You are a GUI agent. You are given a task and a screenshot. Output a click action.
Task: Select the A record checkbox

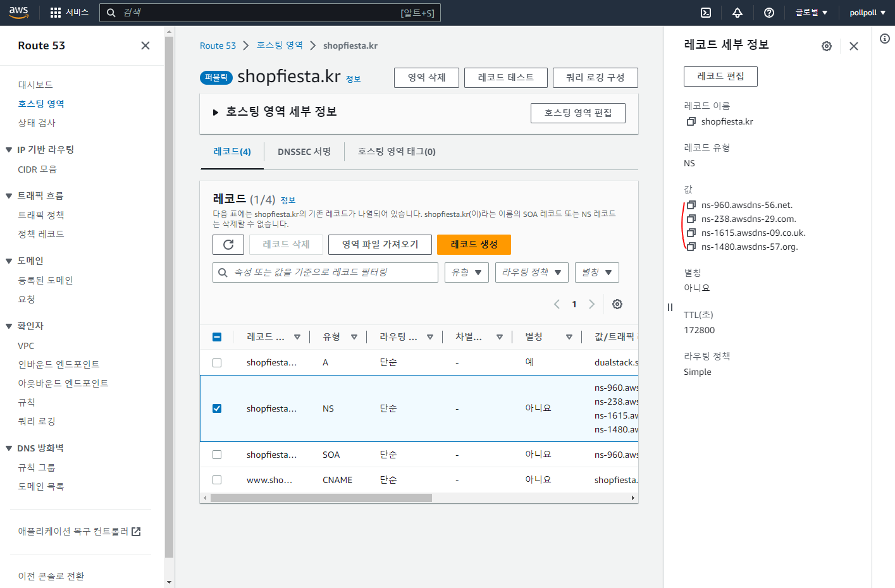[x=217, y=363]
